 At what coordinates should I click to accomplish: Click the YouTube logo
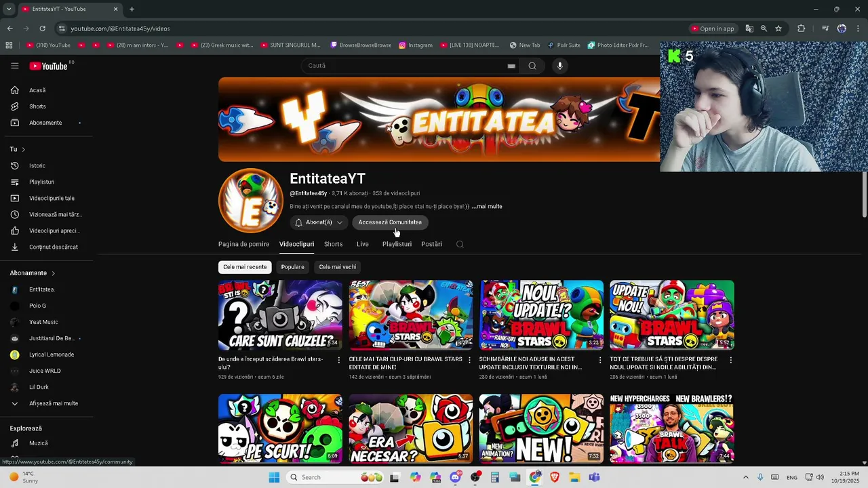49,66
